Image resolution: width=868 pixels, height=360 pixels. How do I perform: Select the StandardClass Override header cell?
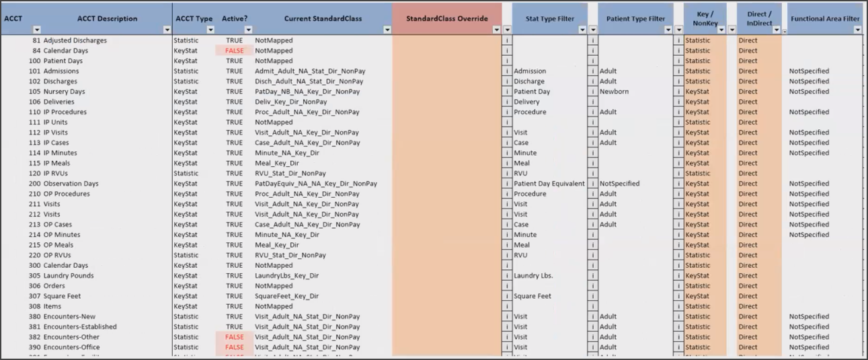(447, 19)
